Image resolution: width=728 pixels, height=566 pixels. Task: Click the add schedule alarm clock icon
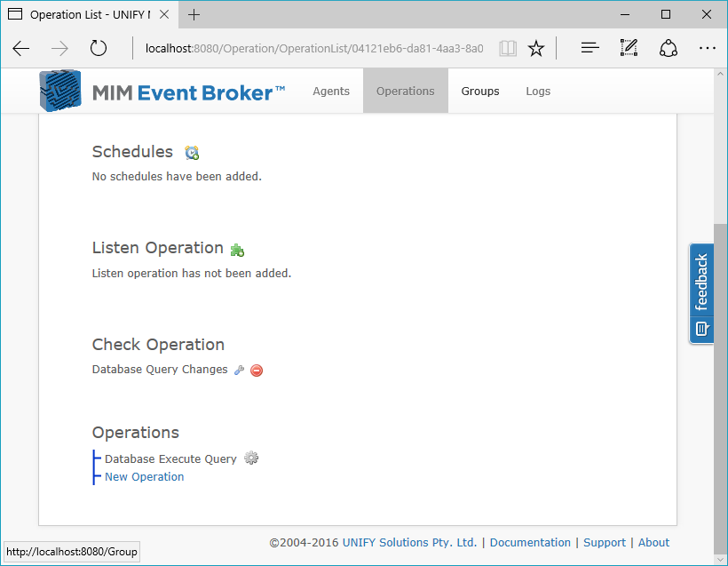[x=192, y=153]
